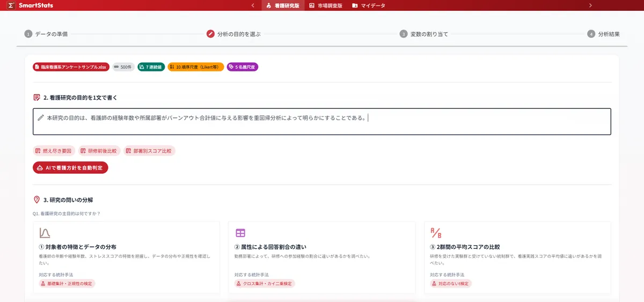Click the distribution curve icon on card ①

click(x=45, y=233)
